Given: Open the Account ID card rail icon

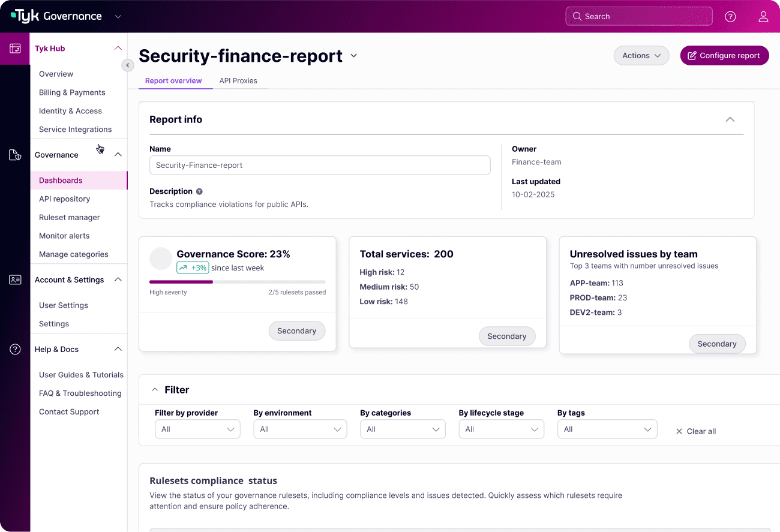Looking at the screenshot, I should (15, 279).
